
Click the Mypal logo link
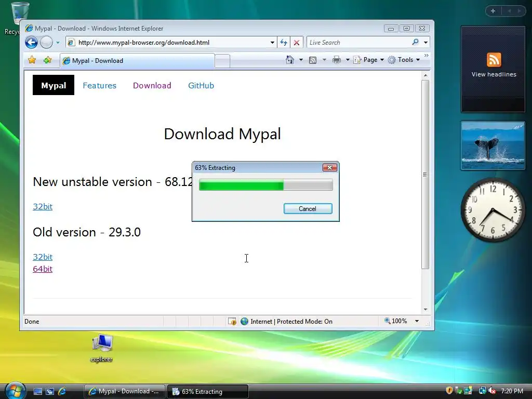[x=54, y=85]
